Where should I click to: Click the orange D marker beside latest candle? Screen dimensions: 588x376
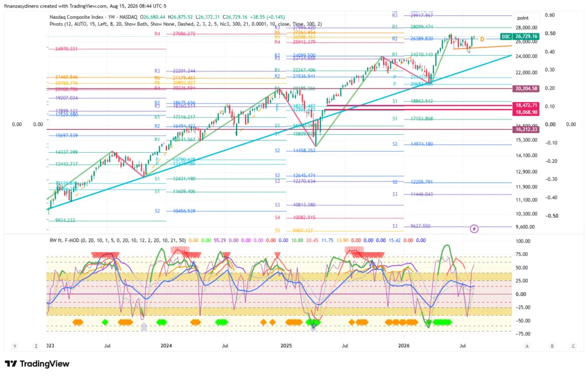click(482, 40)
